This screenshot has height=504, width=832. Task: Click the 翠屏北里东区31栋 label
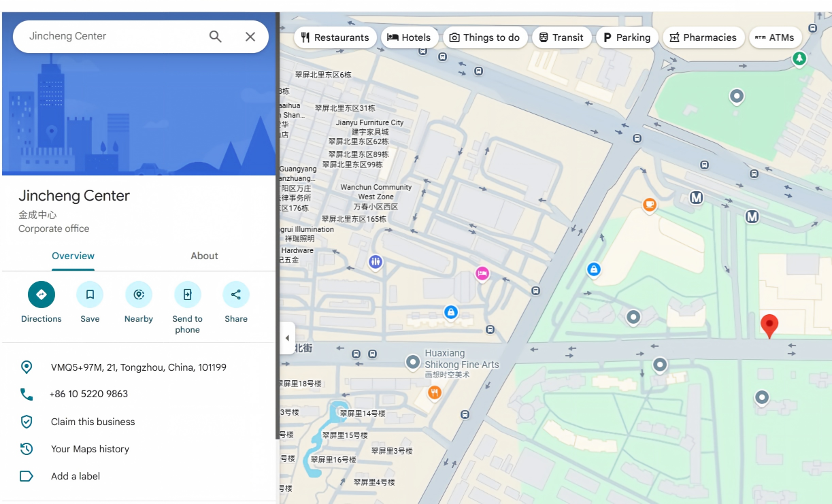pyautogui.click(x=345, y=108)
